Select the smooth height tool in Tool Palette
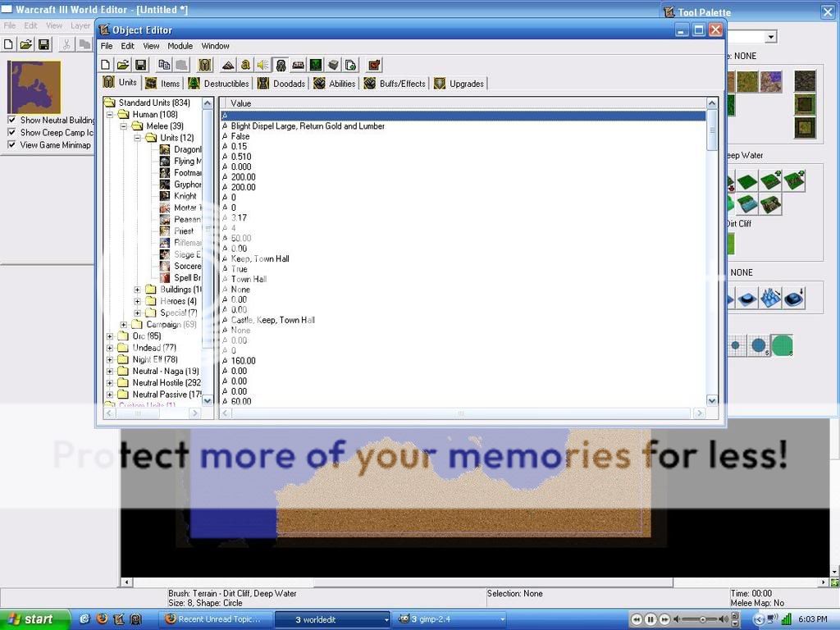This screenshot has width=840, height=630. coord(794,299)
